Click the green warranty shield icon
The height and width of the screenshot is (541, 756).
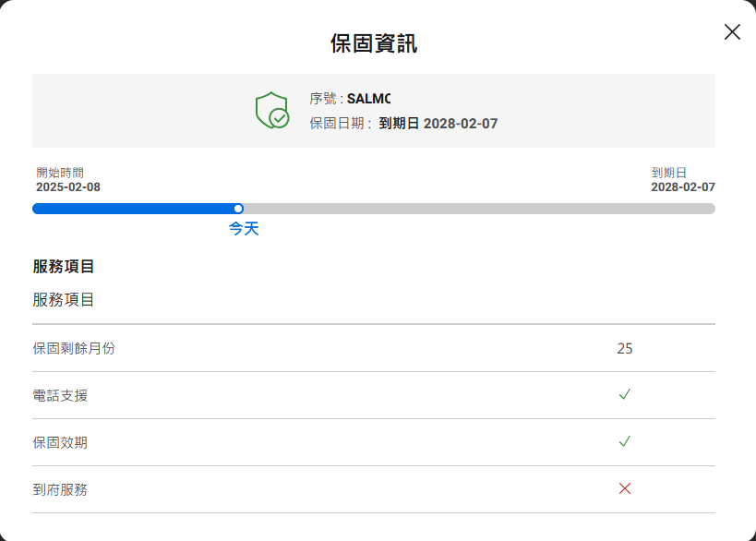(272, 110)
